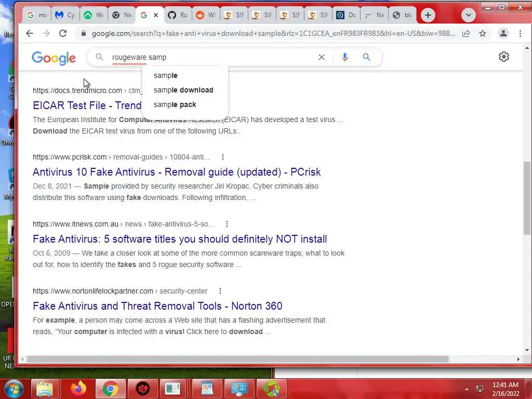Viewport: 532px width, 399px height.
Task: Select Chrome taskbar button
Action: coord(110,389)
